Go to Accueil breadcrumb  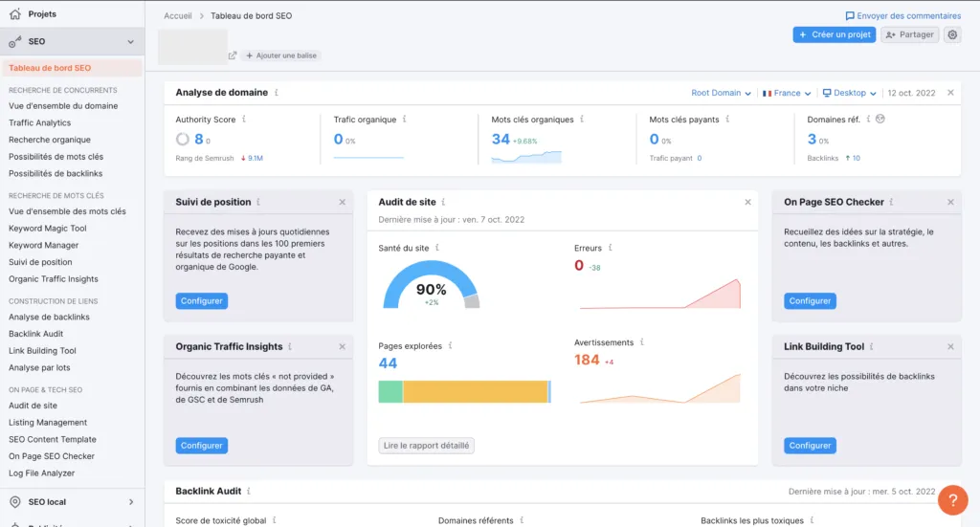coord(178,16)
